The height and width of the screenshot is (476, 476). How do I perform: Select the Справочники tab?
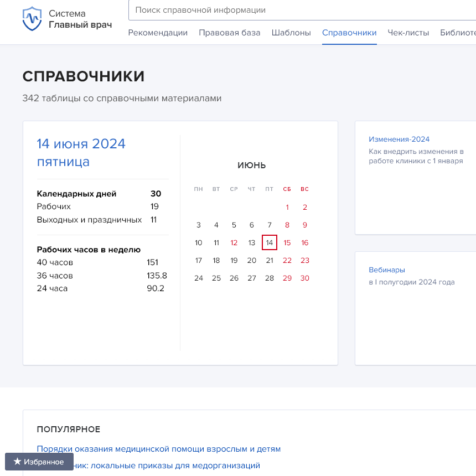point(349,33)
